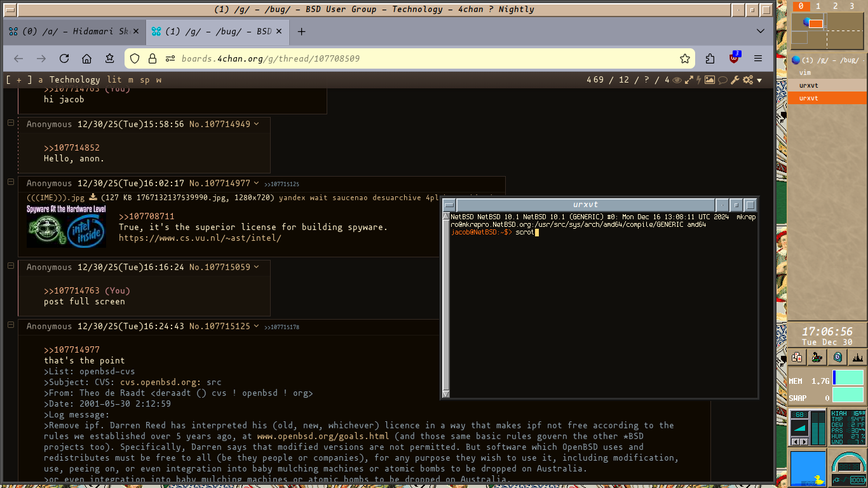Open post menu arrow for No.107715059
This screenshot has height=488, width=868.
(x=257, y=268)
